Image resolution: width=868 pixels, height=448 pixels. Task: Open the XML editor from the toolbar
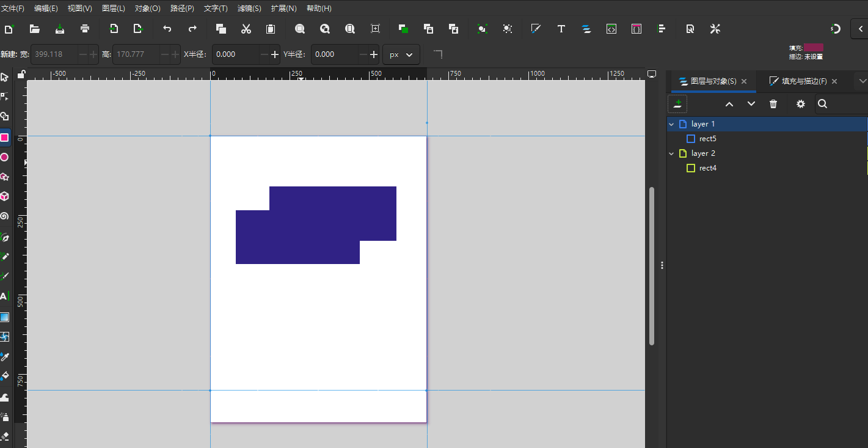click(x=611, y=29)
